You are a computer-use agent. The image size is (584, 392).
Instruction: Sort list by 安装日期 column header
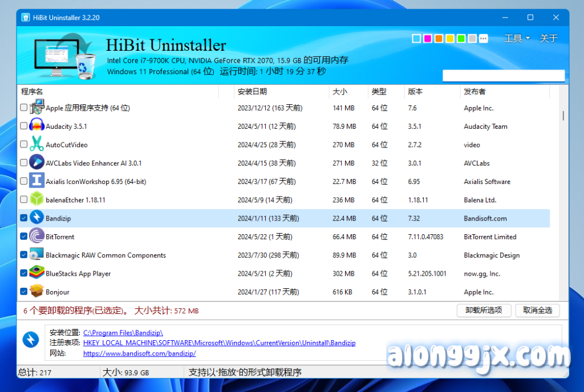click(x=252, y=92)
